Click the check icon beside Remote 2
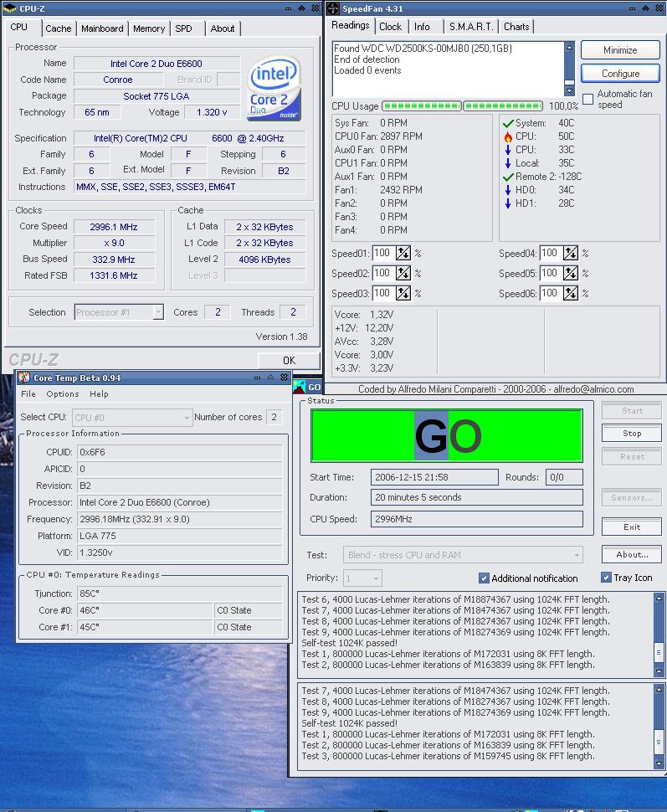This screenshot has height=812, width=667. 508,177
